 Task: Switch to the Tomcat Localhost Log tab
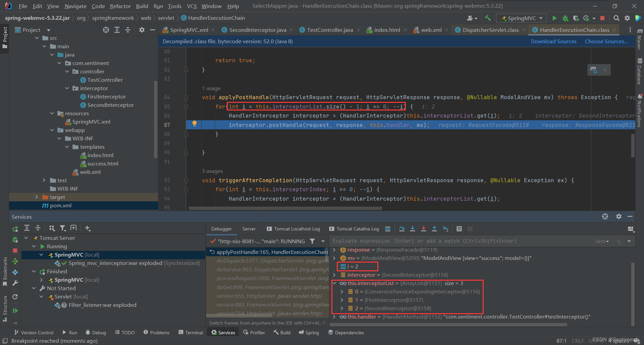(x=293, y=229)
